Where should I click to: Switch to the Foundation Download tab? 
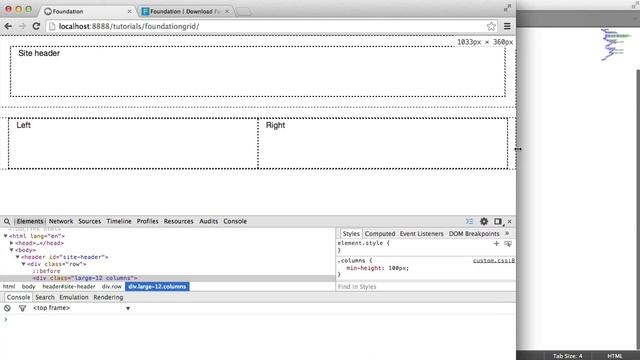pyautogui.click(x=186, y=11)
